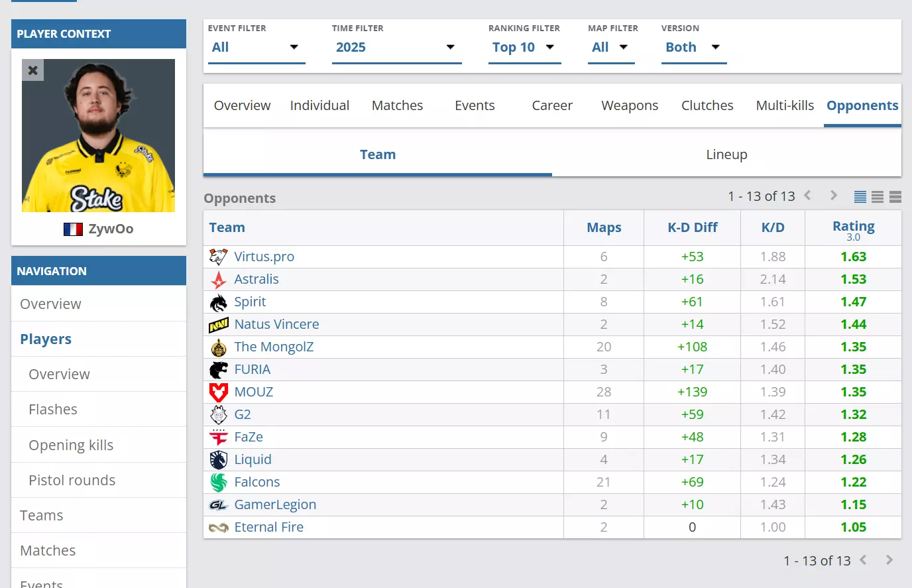Go to Opening kills in navigation
Image resolution: width=912 pixels, height=588 pixels.
coord(71,445)
